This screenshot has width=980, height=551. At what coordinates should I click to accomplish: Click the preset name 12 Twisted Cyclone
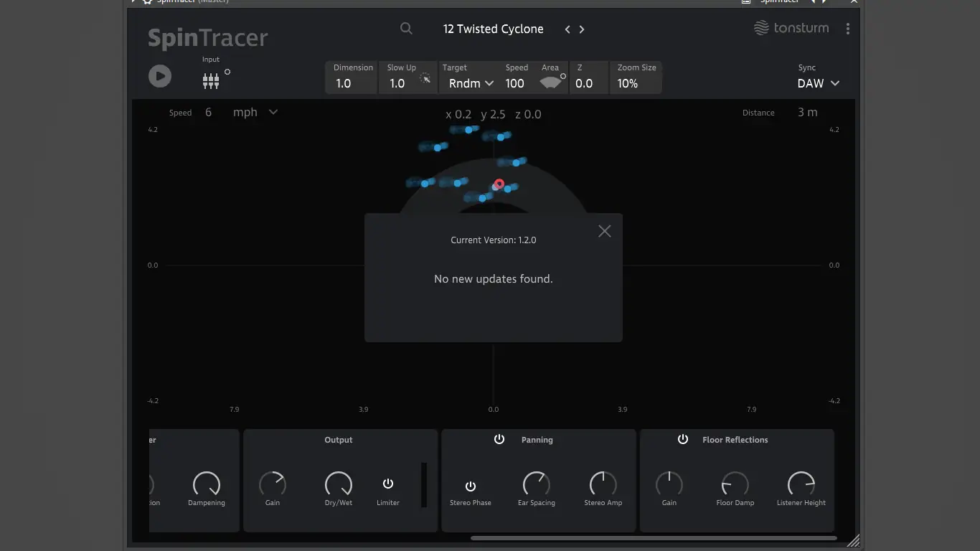point(494,29)
